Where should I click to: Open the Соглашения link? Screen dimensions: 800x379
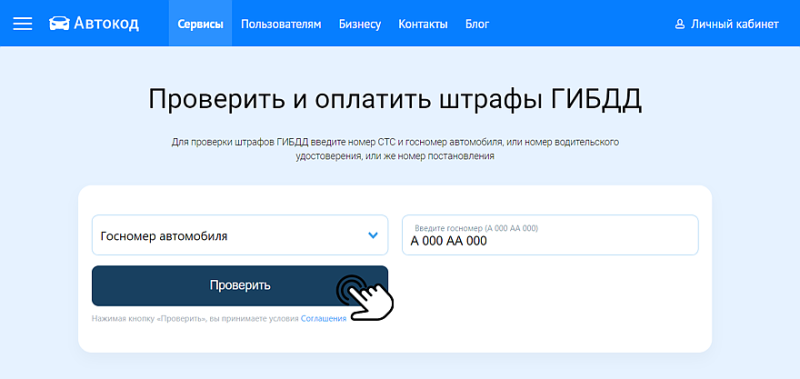pos(323,318)
